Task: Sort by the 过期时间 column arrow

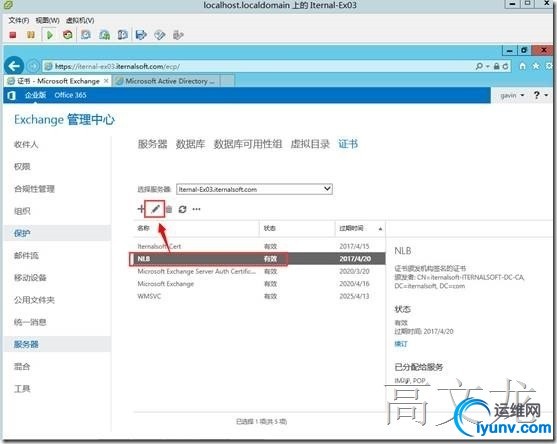Action: [380, 229]
